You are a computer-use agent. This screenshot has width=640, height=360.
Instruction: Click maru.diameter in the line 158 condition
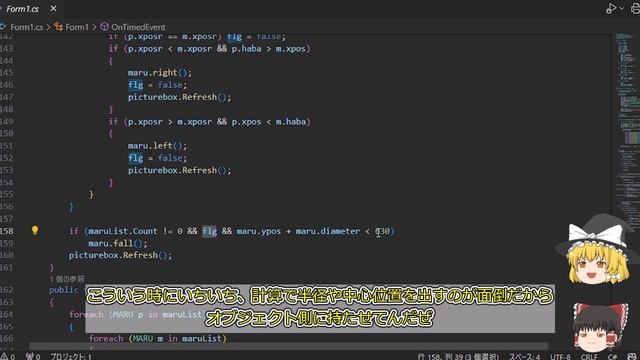tap(328, 231)
